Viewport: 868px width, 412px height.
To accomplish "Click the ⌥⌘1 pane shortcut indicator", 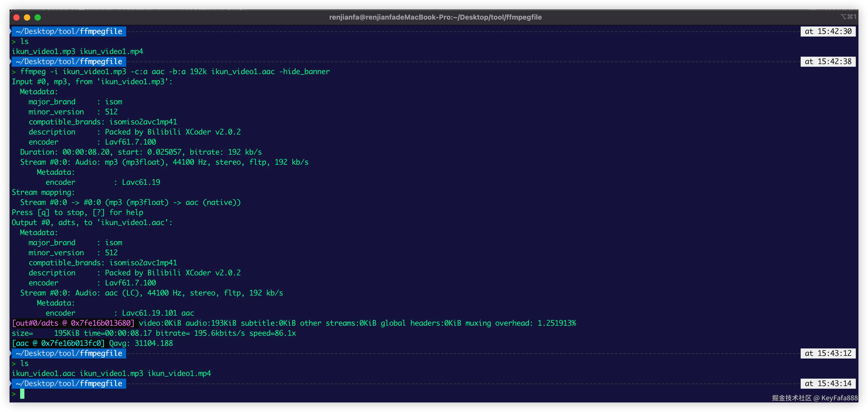I will coord(848,16).
